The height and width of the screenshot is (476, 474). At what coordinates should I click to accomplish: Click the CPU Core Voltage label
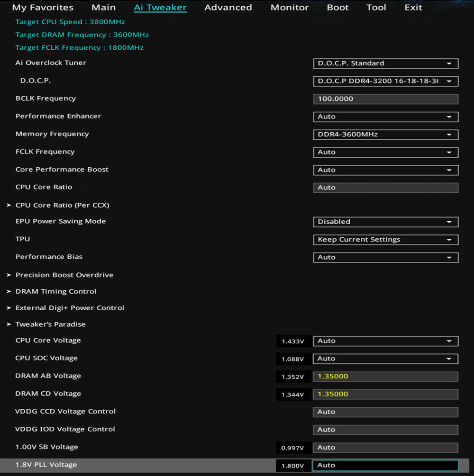click(48, 340)
